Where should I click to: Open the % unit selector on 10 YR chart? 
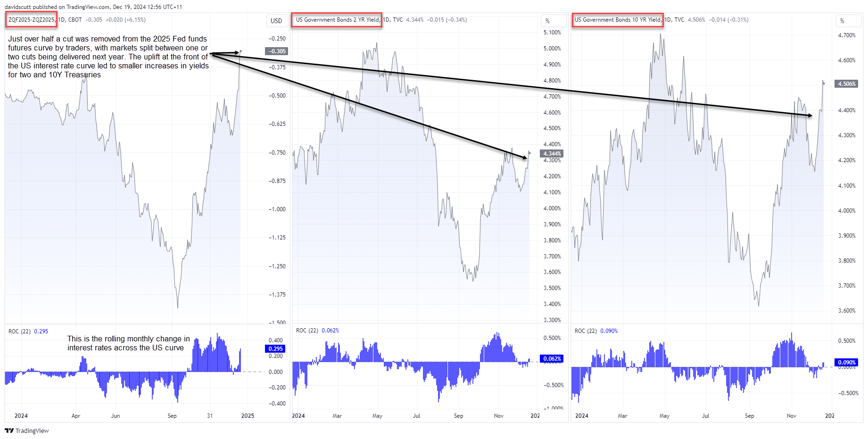tap(848, 21)
